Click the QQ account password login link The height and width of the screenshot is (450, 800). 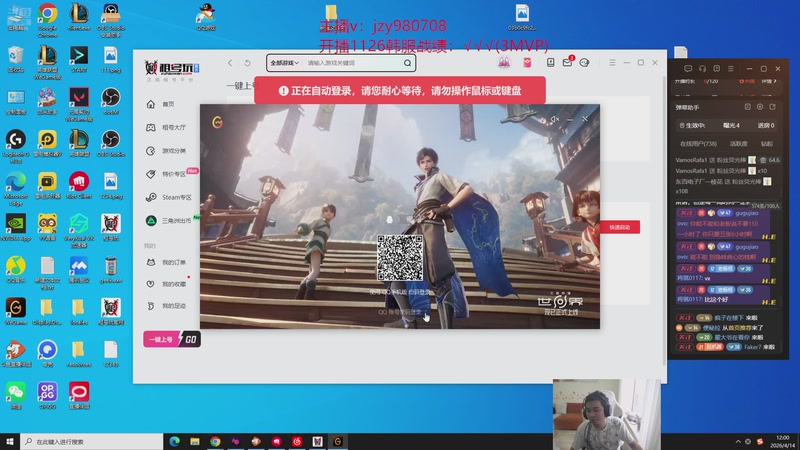coord(400,312)
